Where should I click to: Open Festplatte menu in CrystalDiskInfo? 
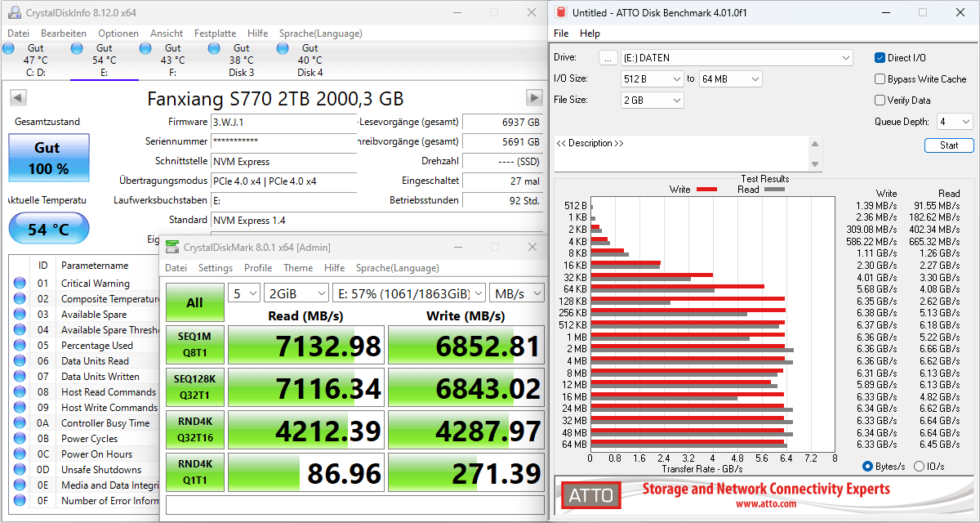(x=215, y=34)
